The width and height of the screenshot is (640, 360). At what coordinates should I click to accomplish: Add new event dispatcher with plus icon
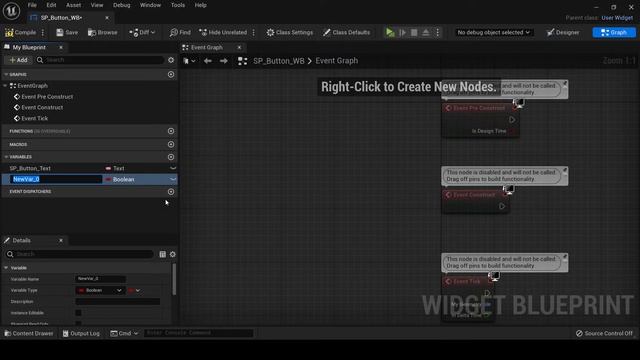click(x=171, y=191)
